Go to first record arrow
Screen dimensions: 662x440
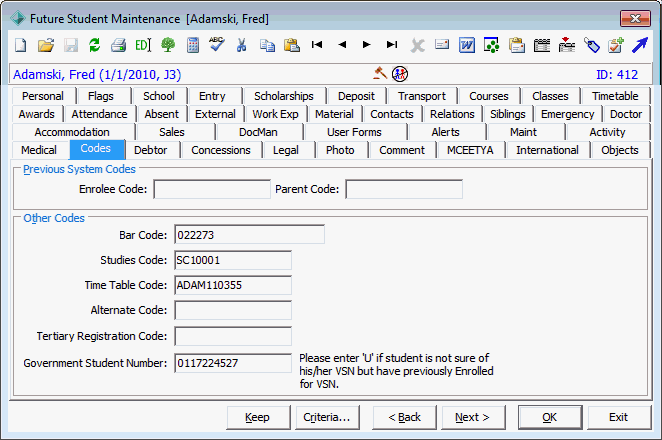(317, 44)
